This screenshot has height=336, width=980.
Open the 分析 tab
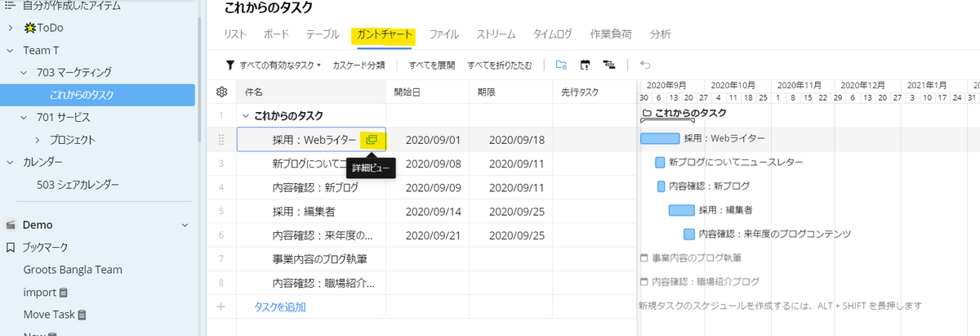[660, 34]
